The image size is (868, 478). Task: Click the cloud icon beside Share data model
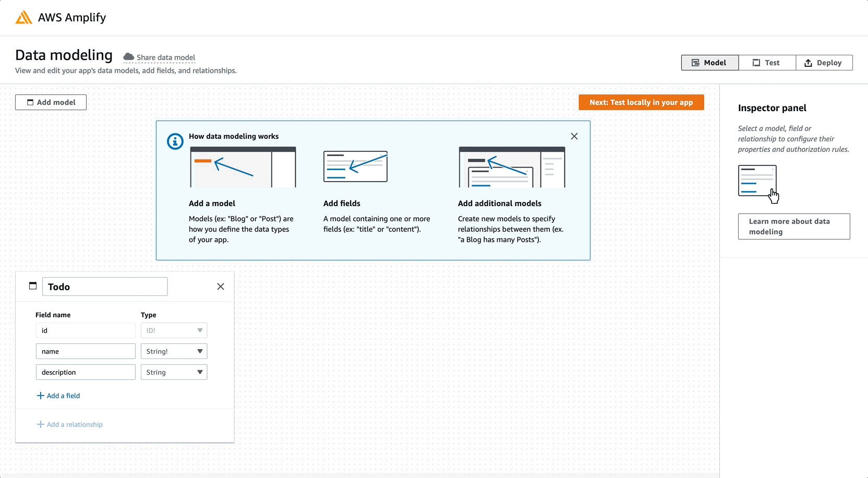pos(128,57)
